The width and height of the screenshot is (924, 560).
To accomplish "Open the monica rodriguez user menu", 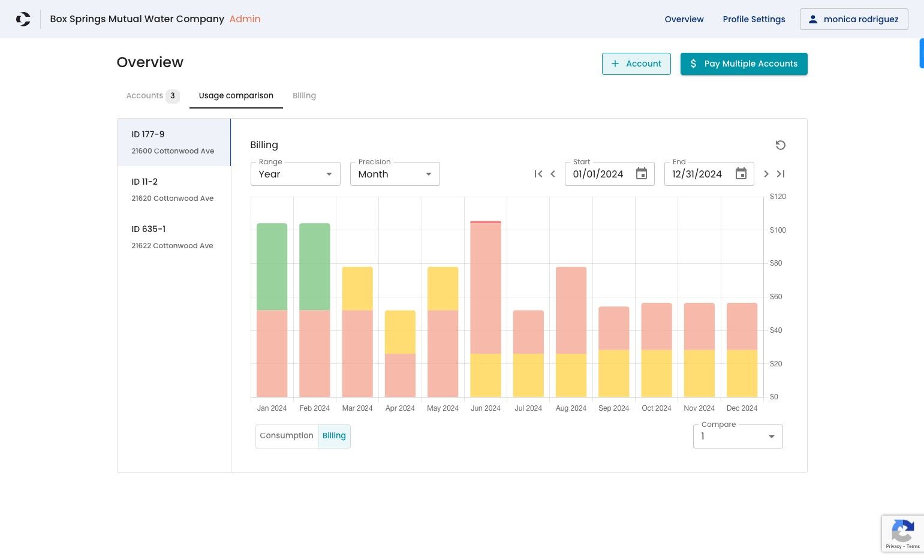I will (854, 19).
